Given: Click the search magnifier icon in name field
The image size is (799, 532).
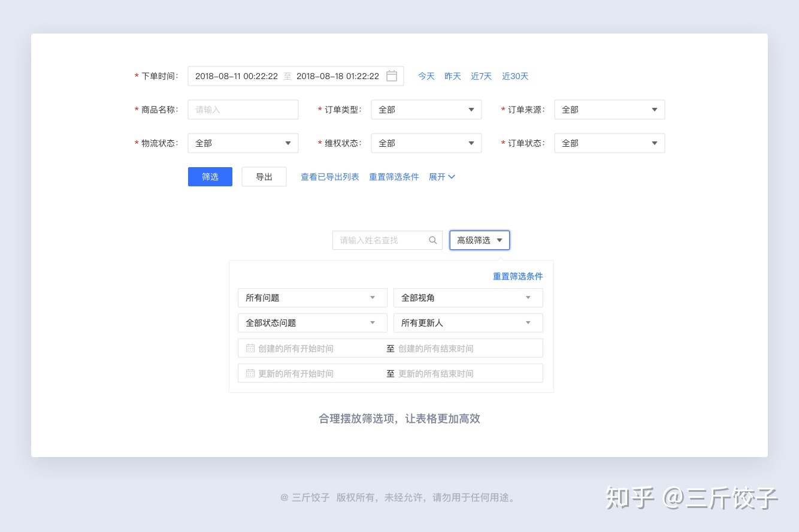Looking at the screenshot, I should coord(433,240).
